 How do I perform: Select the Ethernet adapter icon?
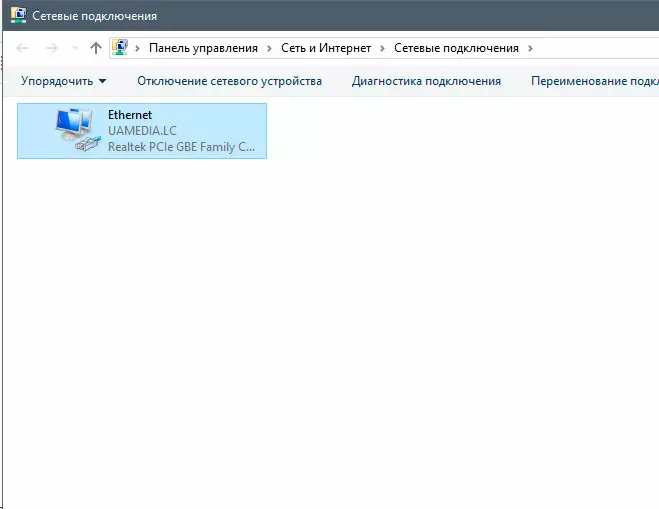pyautogui.click(x=78, y=131)
